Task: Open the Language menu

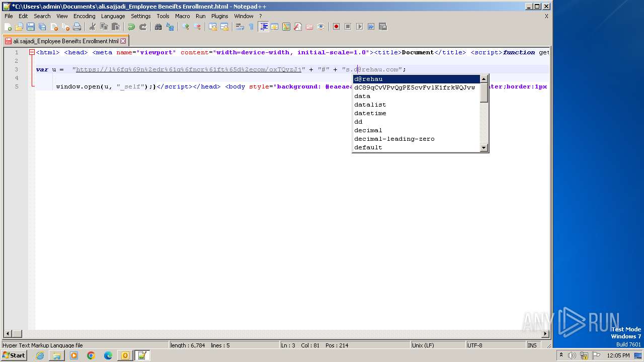Action: click(113, 16)
